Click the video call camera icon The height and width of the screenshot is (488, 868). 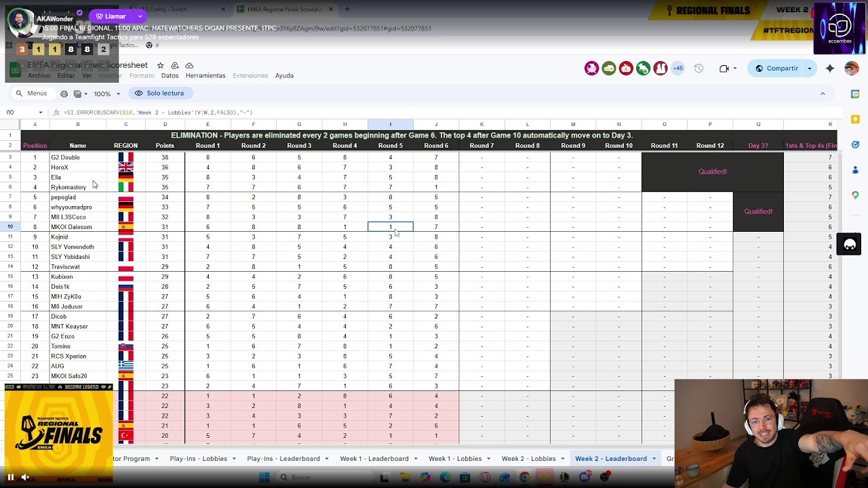click(724, 68)
